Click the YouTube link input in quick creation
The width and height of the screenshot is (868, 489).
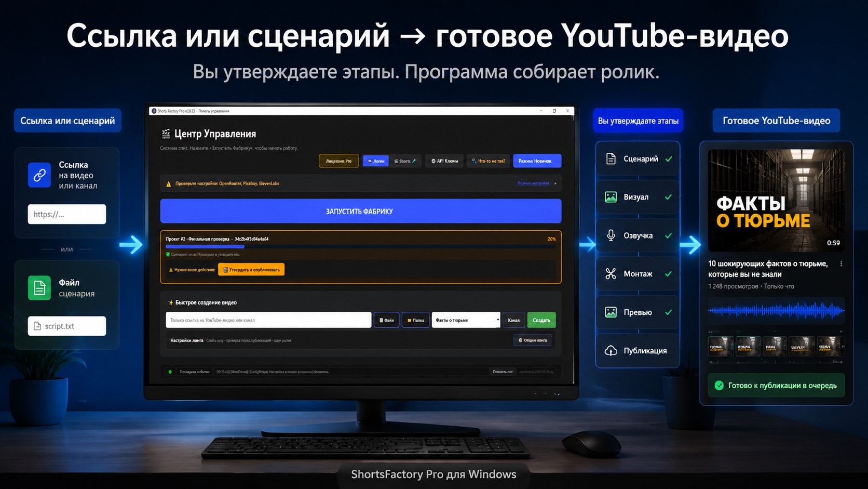268,320
